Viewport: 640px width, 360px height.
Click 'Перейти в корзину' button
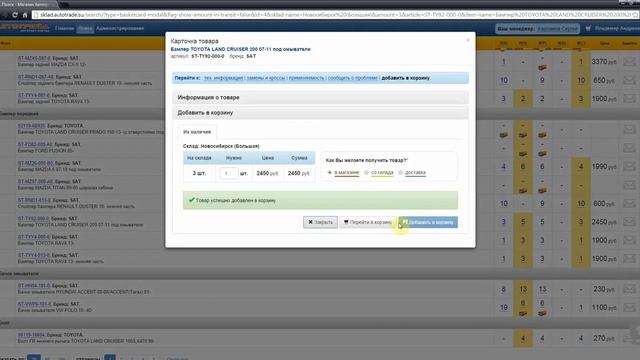367,222
